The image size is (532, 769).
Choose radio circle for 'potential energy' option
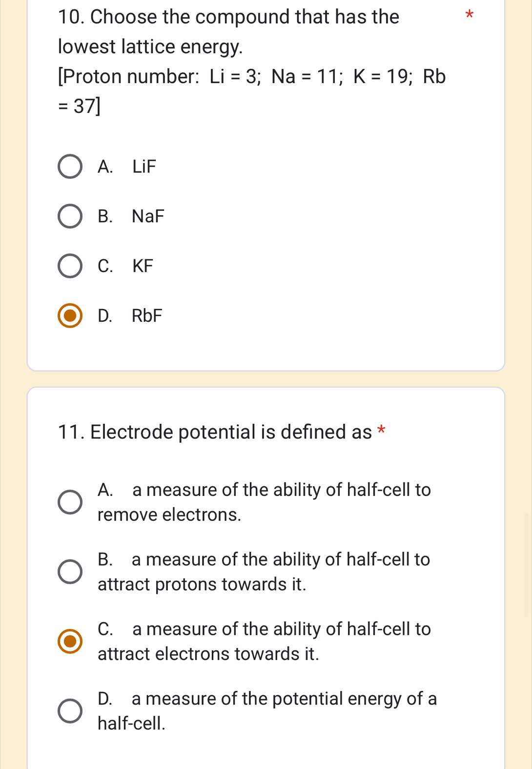[70, 711]
